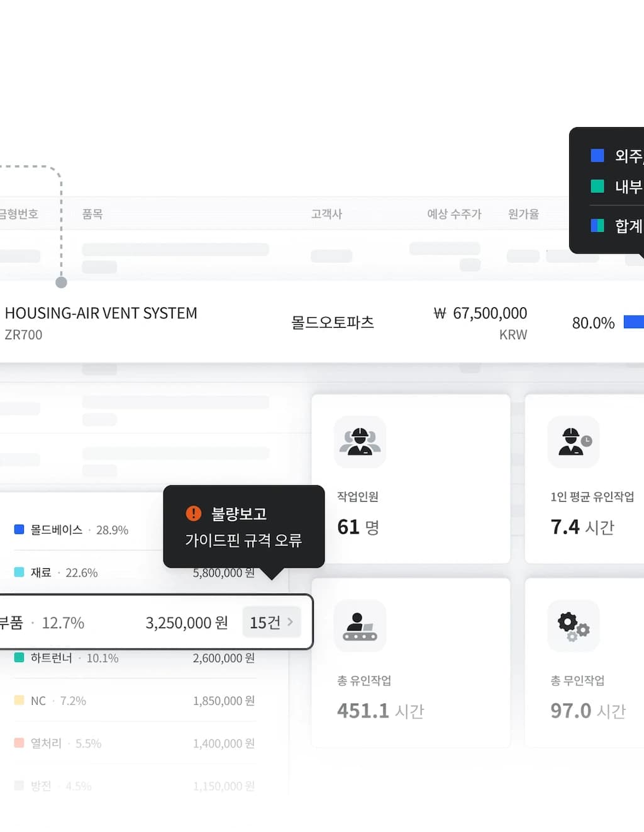Click the 80.0% cost ratio value
The image size is (644, 832).
tap(593, 323)
